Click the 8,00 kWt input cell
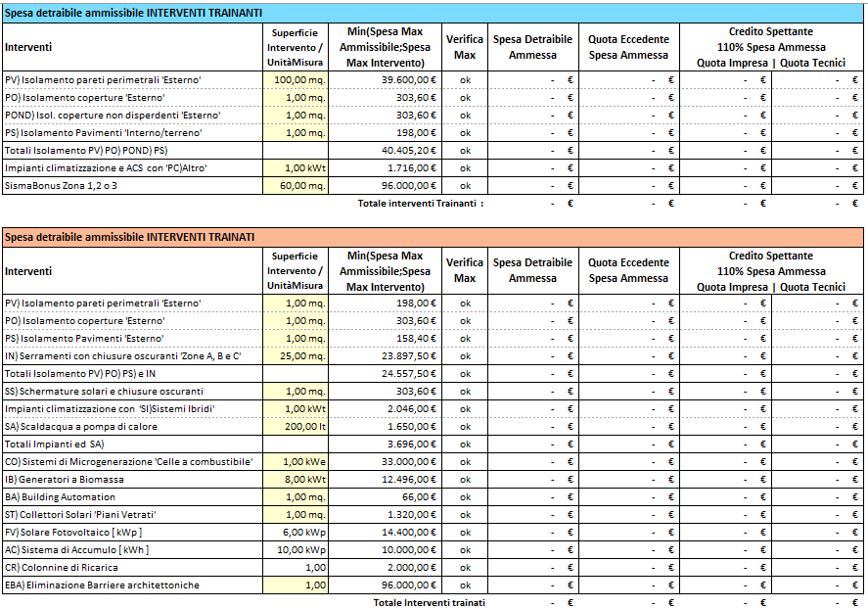Screen dimensions: 868x608 [296, 480]
